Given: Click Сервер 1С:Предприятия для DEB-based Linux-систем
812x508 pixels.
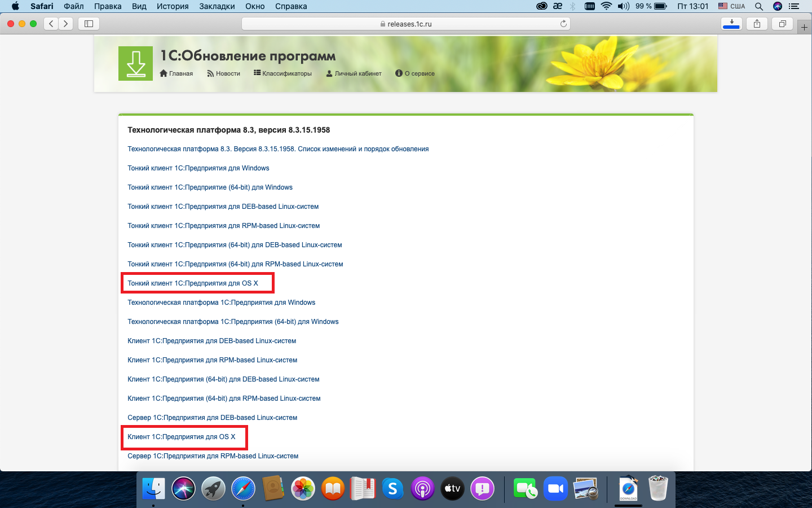Looking at the screenshot, I should click(213, 418).
